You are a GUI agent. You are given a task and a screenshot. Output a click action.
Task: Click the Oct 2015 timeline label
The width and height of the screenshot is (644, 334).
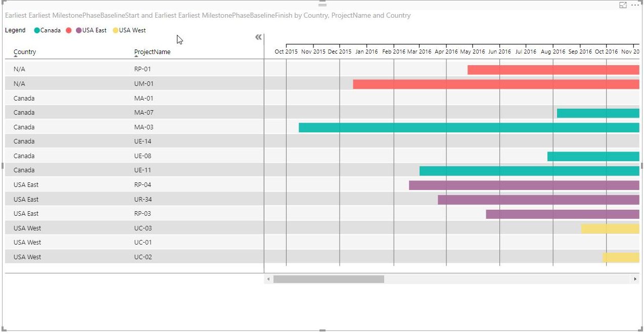point(286,52)
